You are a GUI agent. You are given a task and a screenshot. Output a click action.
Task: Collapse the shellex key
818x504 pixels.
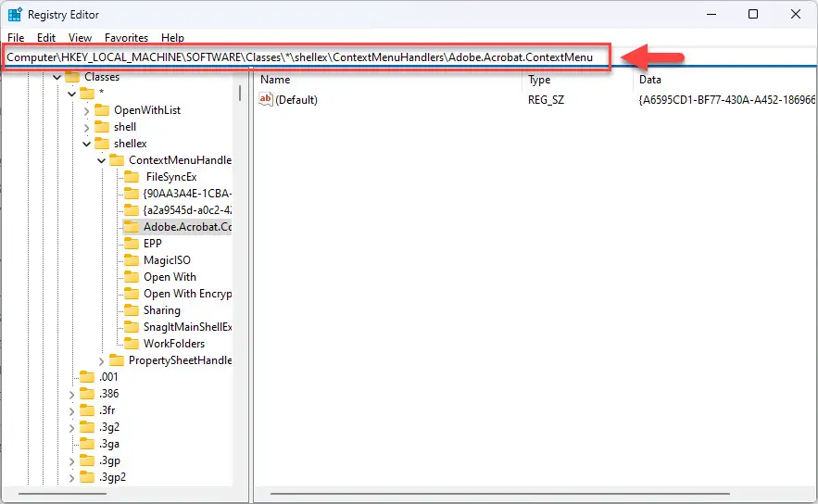(86, 144)
